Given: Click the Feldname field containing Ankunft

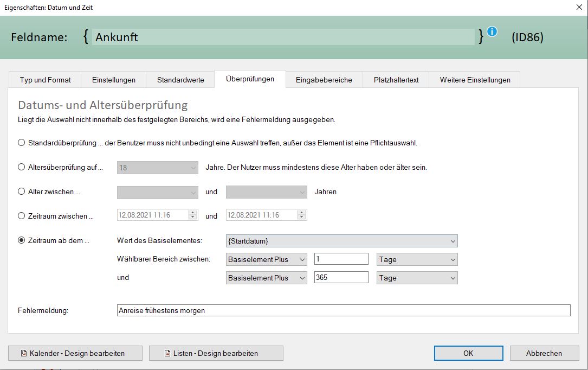Looking at the screenshot, I should 283,37.
